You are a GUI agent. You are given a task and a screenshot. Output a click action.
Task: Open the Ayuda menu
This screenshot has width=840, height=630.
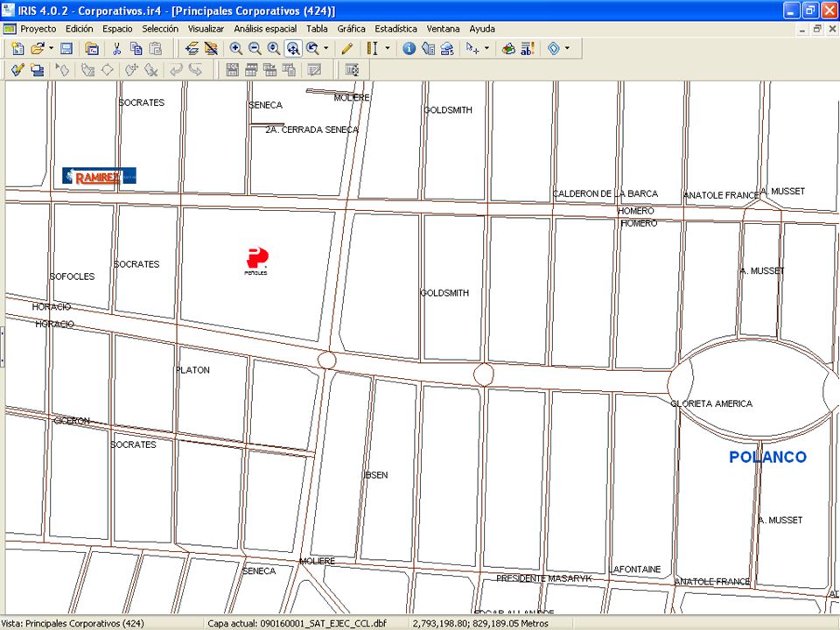482,29
